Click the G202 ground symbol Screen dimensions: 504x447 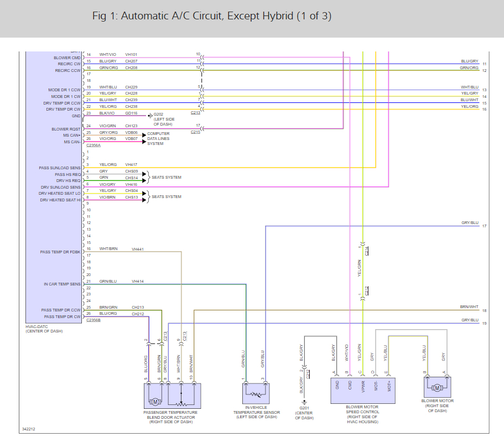coord(150,116)
